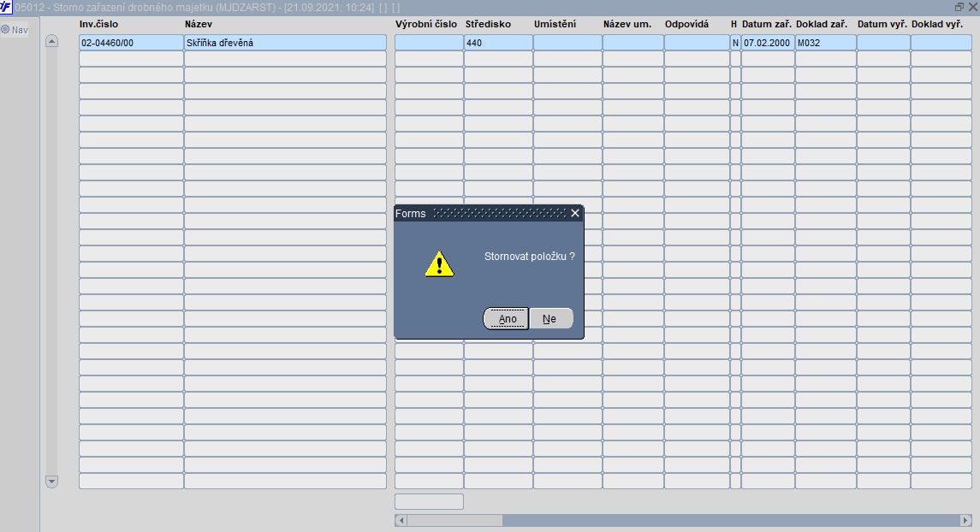980x532 pixels.
Task: Click the 'Středisko' column header
Action: (488, 24)
